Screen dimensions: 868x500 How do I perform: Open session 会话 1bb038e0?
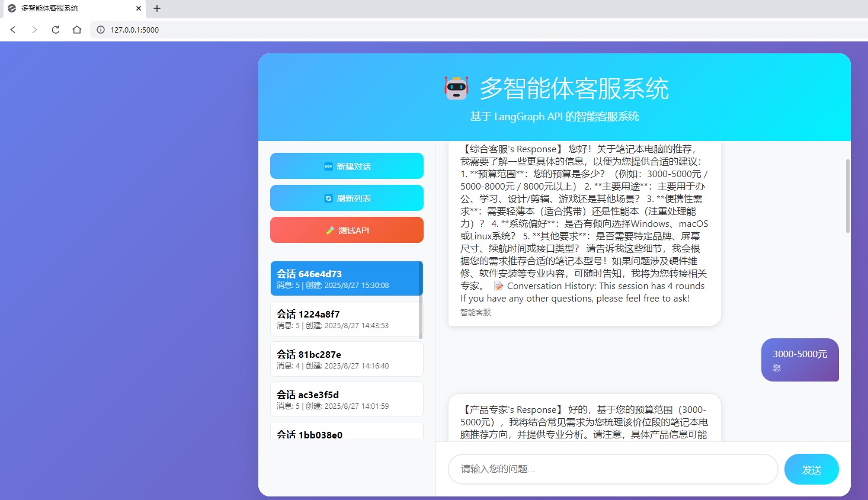347,431
